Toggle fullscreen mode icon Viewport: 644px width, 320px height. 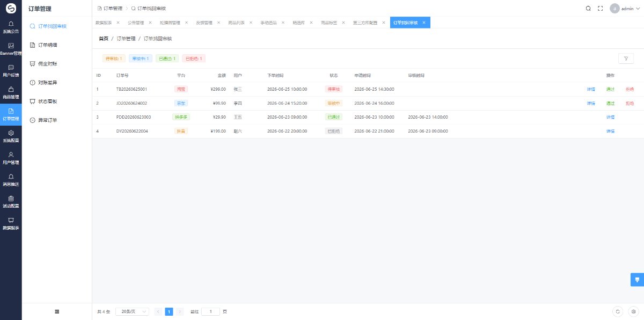coord(601,8)
